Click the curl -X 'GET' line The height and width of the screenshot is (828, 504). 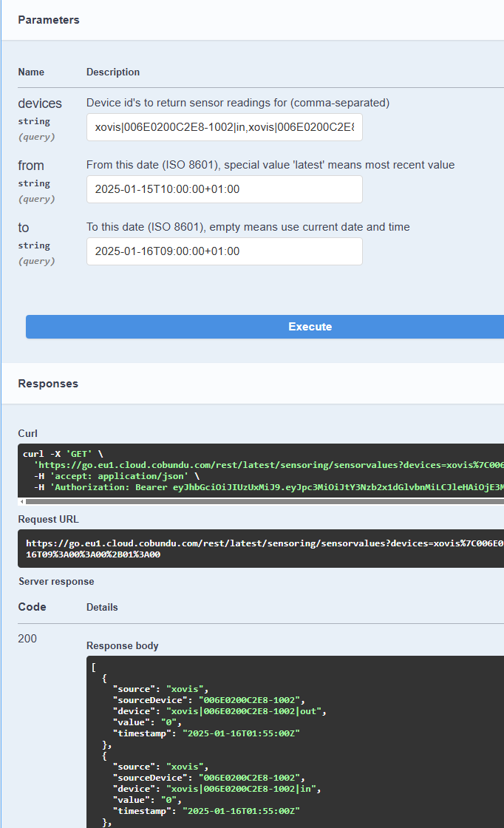[x=63, y=454]
